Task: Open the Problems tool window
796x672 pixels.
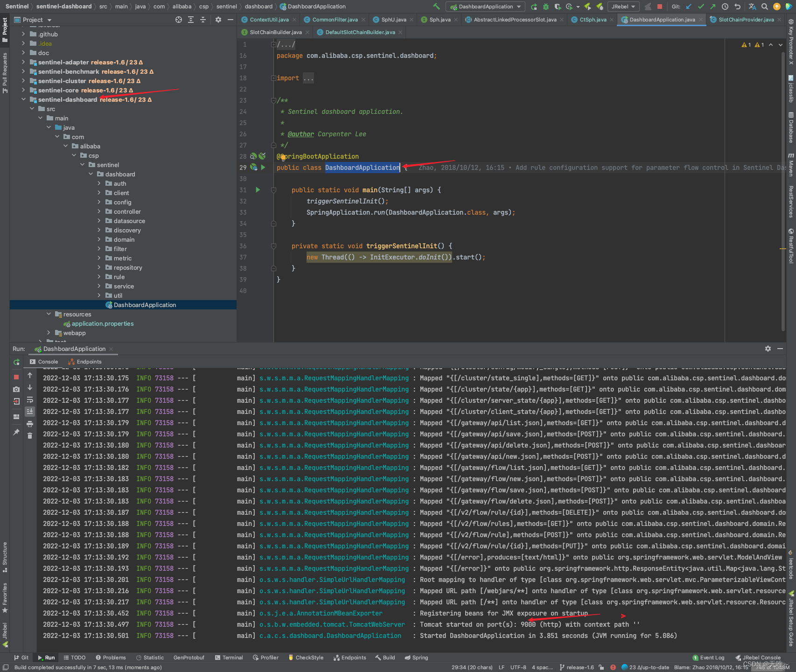Action: click(111, 658)
